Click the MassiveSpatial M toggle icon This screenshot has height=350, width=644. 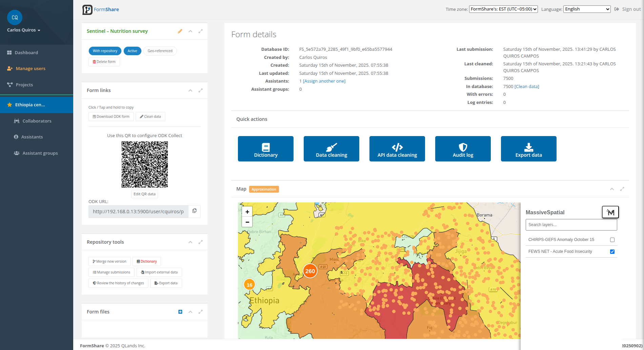(x=610, y=212)
